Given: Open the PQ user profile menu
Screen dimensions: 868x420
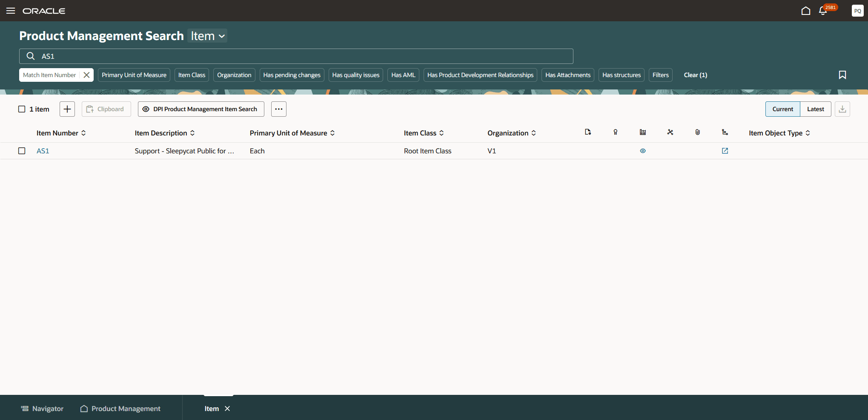Looking at the screenshot, I should point(857,11).
